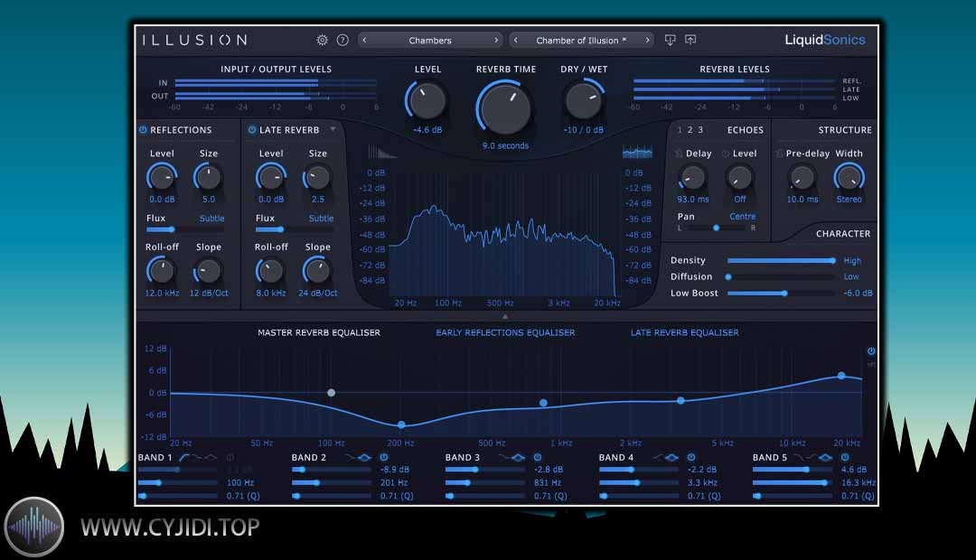The height and width of the screenshot is (560, 976).
Task: Select Band 4 bell filter shape icon
Action: pos(671,457)
